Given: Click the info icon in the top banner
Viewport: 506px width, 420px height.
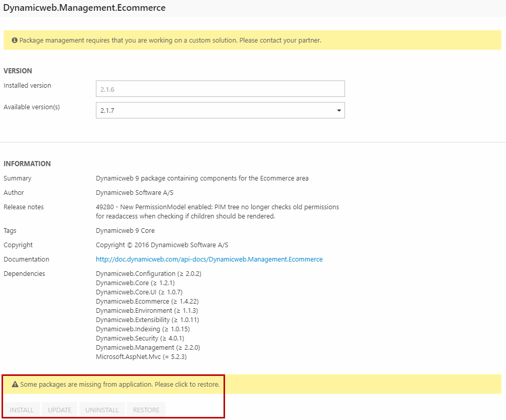Looking at the screenshot, I should click(14, 40).
